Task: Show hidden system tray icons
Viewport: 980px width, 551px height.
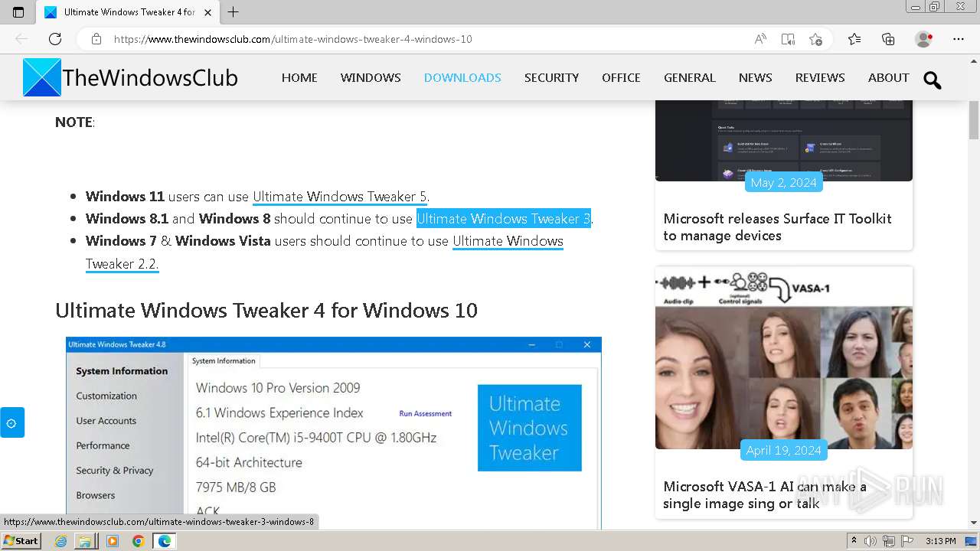Action: tap(854, 541)
